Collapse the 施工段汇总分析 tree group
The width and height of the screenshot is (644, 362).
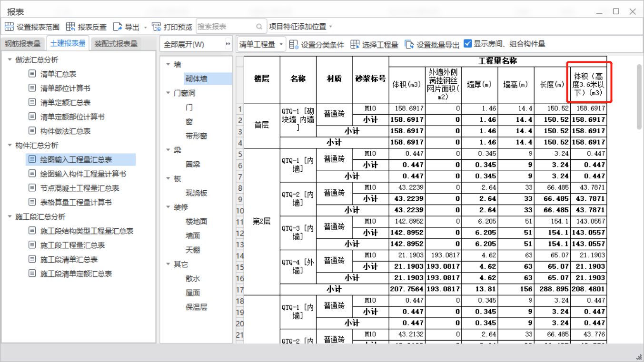[10, 216]
